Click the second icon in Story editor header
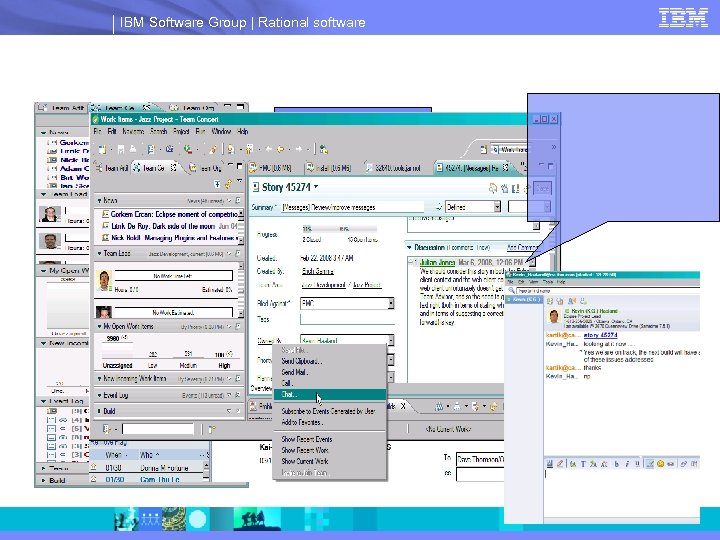The height and width of the screenshot is (540, 720). [x=505, y=188]
